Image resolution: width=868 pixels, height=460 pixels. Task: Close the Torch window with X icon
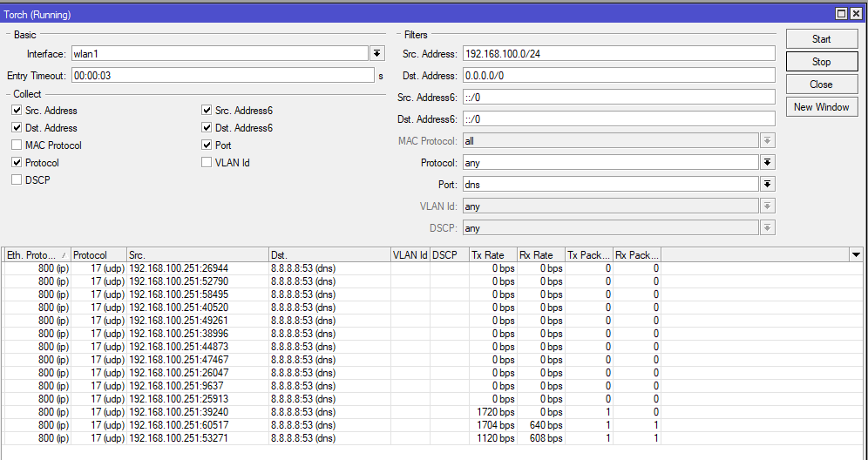tap(856, 14)
